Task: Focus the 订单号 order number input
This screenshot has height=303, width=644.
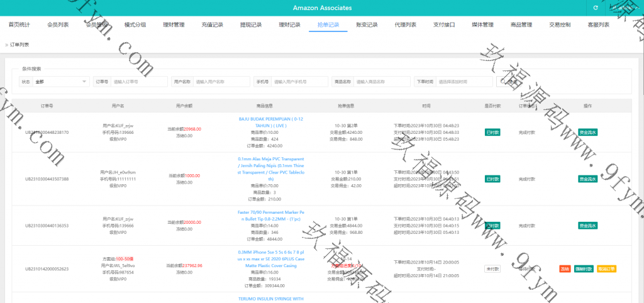Action: (140, 82)
